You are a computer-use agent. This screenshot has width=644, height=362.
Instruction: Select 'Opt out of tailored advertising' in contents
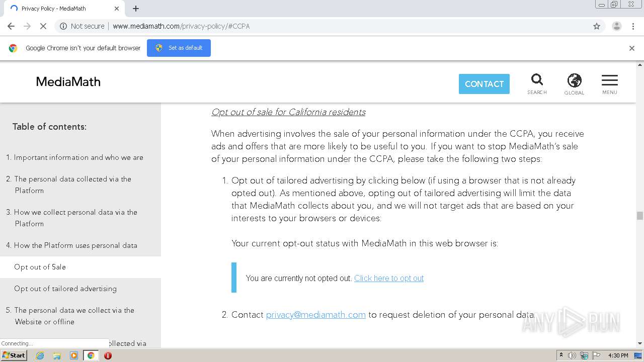click(x=65, y=289)
